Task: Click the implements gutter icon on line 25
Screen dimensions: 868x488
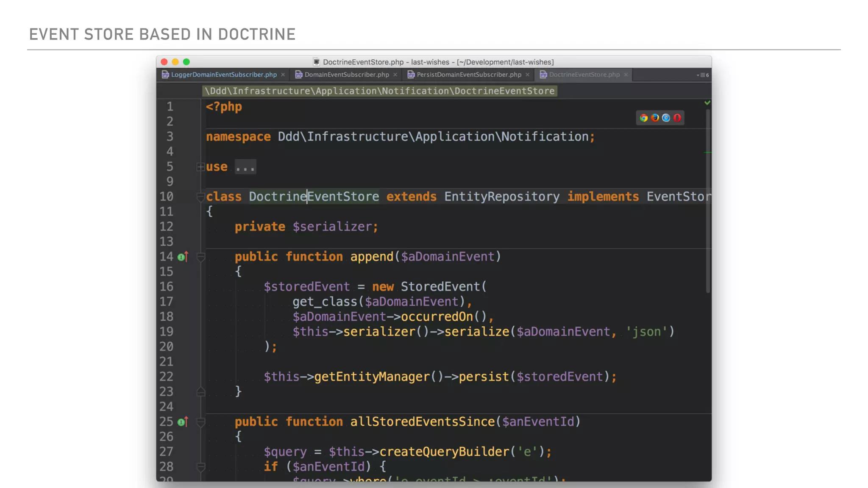Action: point(183,422)
